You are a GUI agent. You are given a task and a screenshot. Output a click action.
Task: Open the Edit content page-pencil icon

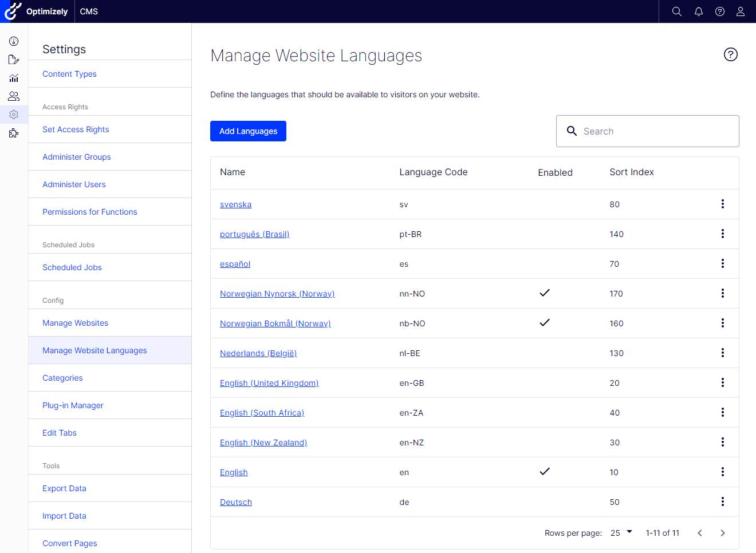pyautogui.click(x=14, y=60)
